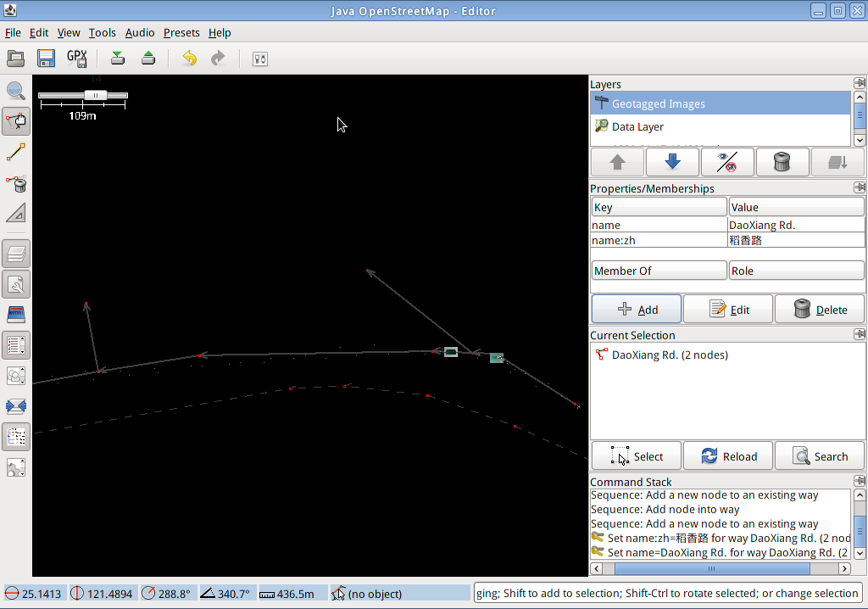Upload changes with the upload toolbar icon
The height and width of the screenshot is (609, 868).
click(x=148, y=59)
